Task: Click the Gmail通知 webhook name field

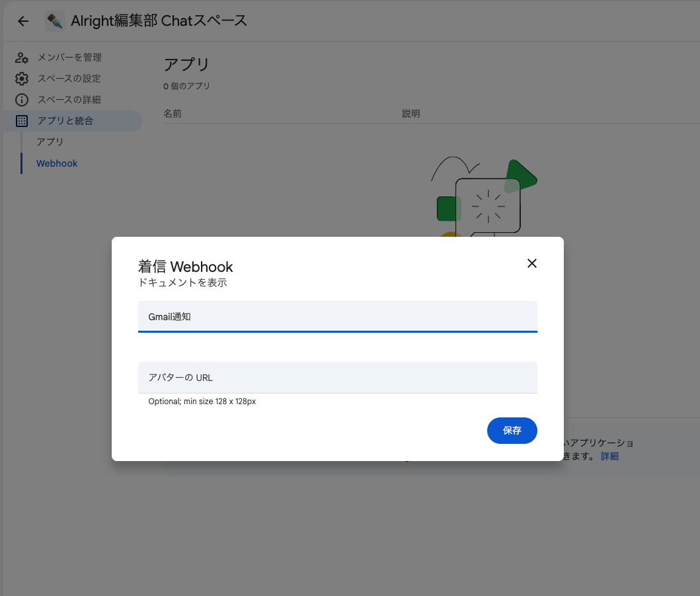Action: [337, 316]
